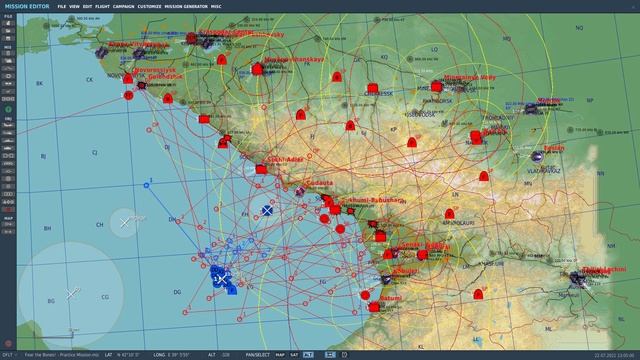Screen dimensions: 640x360
Task: Open the Briefing panel icon under MIS
Action: 8,53
